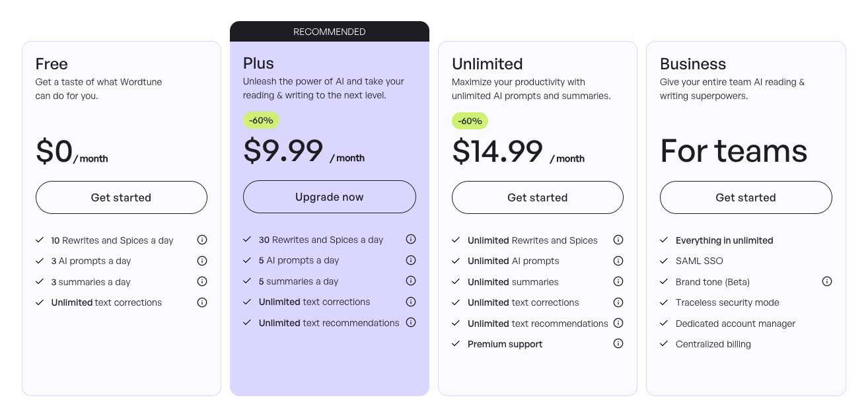Click info icon for Unlimited AI prompts

[x=618, y=261]
